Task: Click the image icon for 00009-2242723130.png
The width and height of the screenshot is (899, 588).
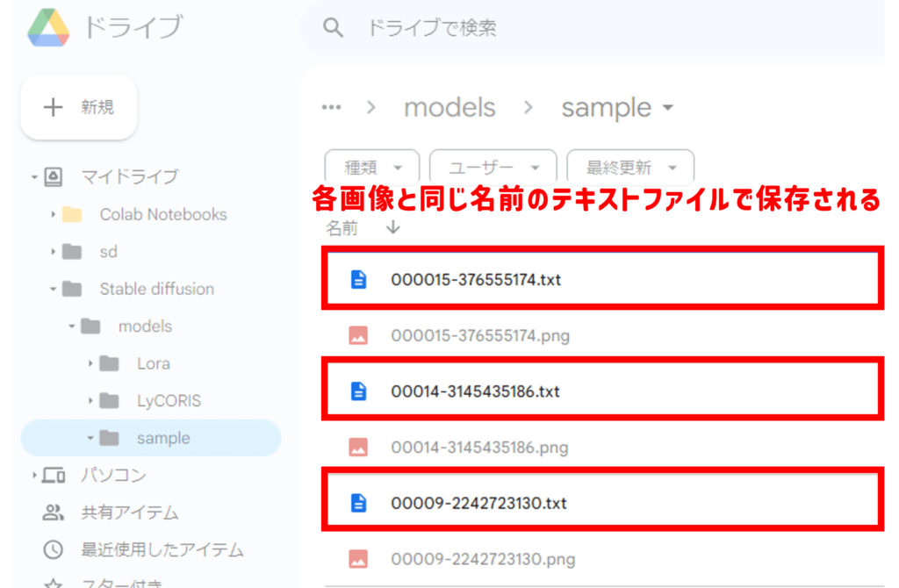Action: [358, 558]
